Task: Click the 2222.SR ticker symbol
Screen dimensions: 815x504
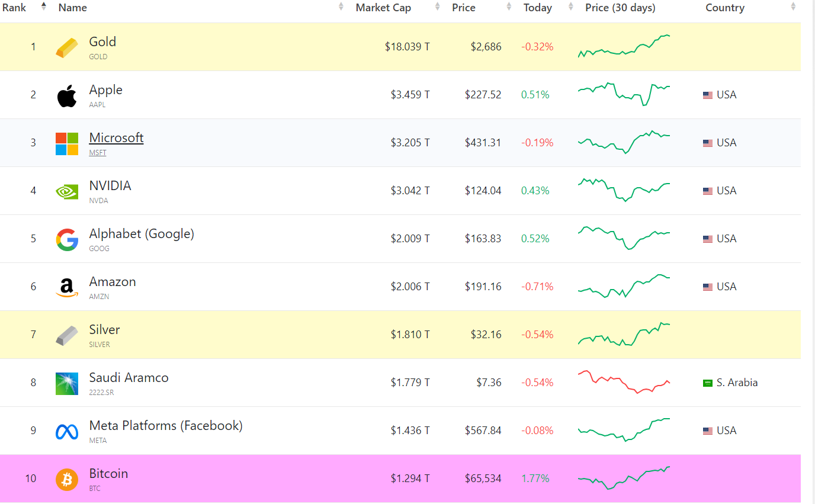Action: tap(101, 393)
